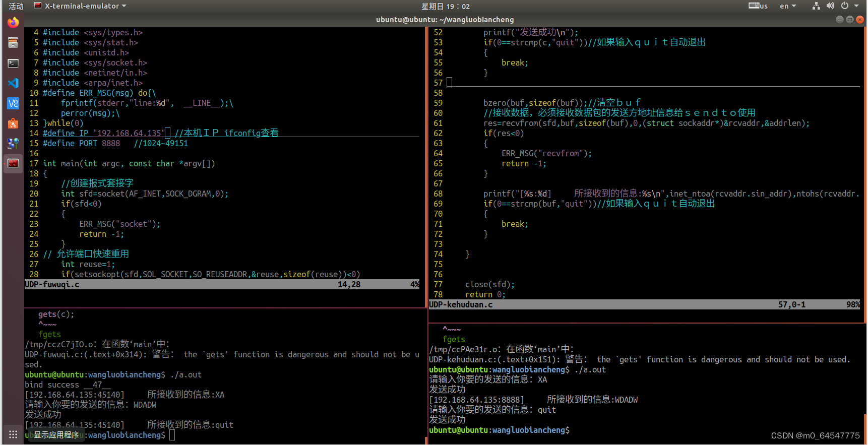Image resolution: width=868 pixels, height=445 pixels.
Task: Open Ubuntu Software from the dock
Action: coord(13,123)
